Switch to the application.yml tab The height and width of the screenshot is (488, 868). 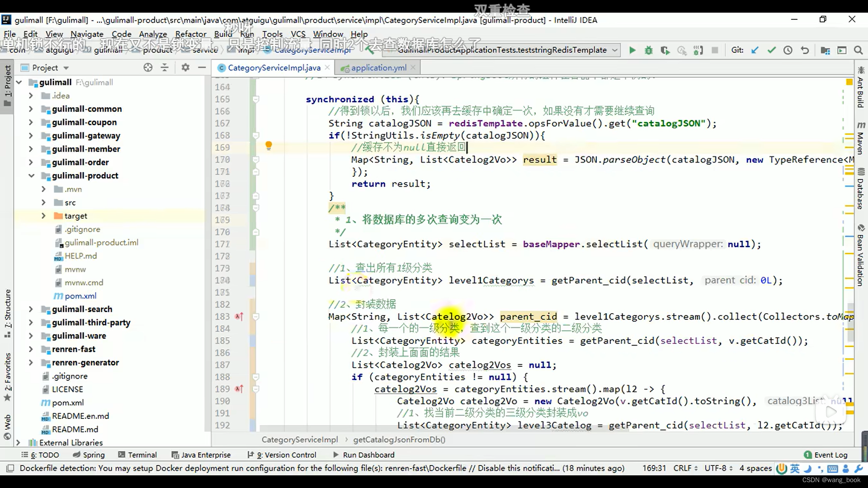pyautogui.click(x=378, y=68)
